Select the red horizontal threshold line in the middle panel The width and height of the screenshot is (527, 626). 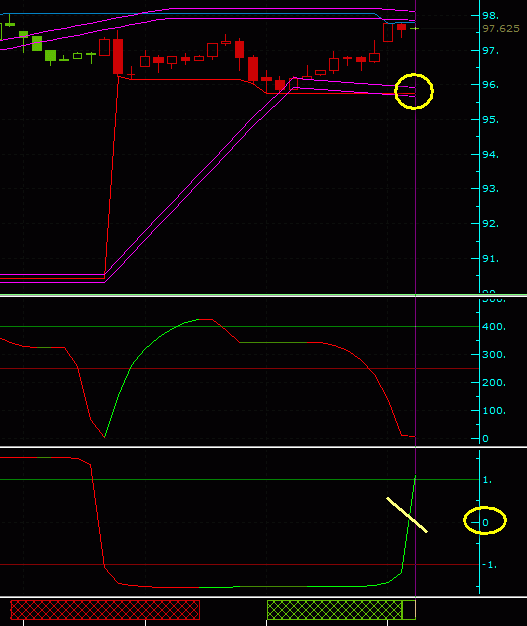pyautogui.click(x=240, y=368)
